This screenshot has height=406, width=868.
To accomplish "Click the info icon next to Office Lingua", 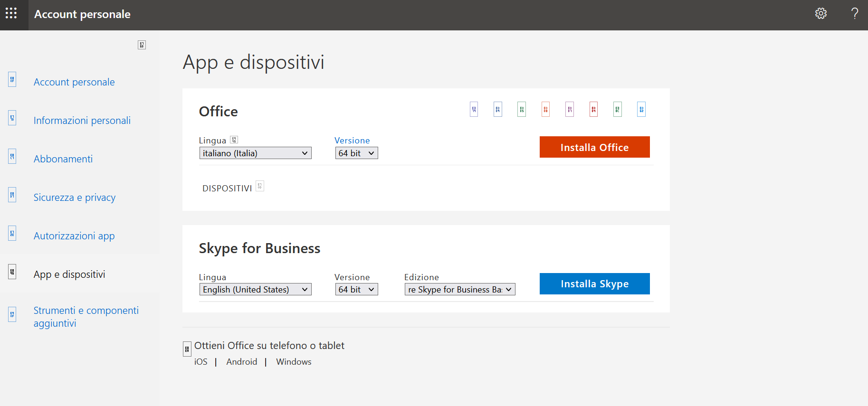I will pos(234,140).
